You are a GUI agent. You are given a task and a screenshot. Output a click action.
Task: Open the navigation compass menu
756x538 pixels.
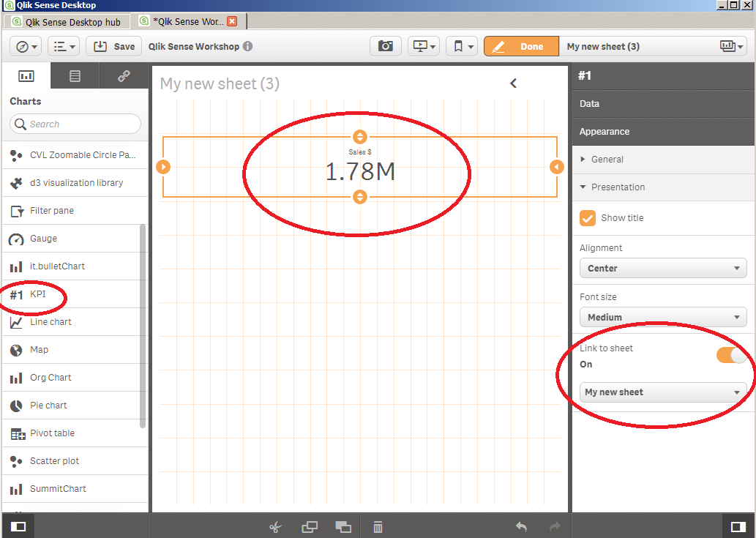coord(26,46)
